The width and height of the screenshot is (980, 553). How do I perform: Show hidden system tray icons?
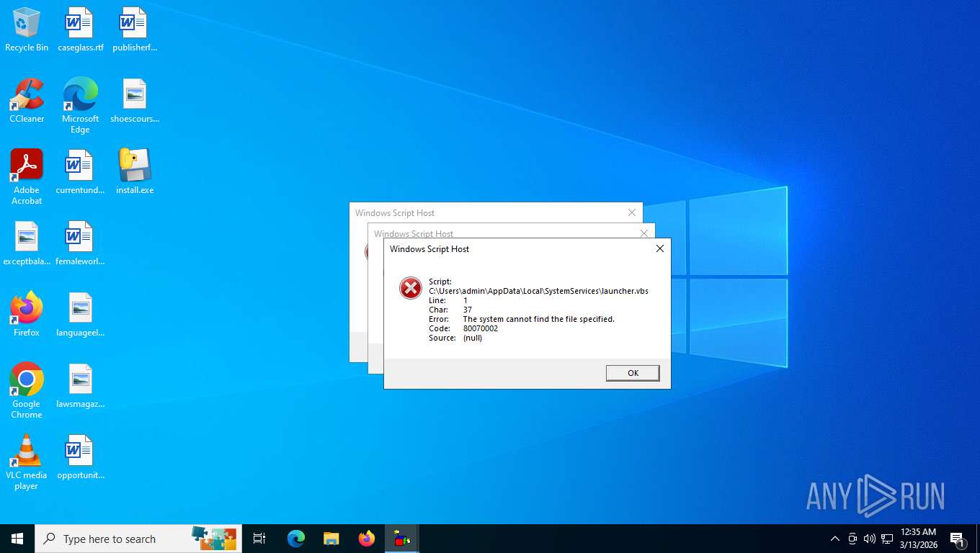pos(835,539)
